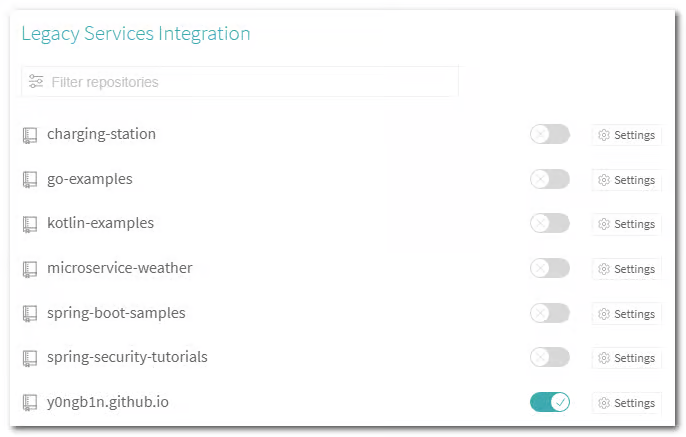
Task: Click the repository icon beside spring-boot-samples
Action: (x=30, y=313)
